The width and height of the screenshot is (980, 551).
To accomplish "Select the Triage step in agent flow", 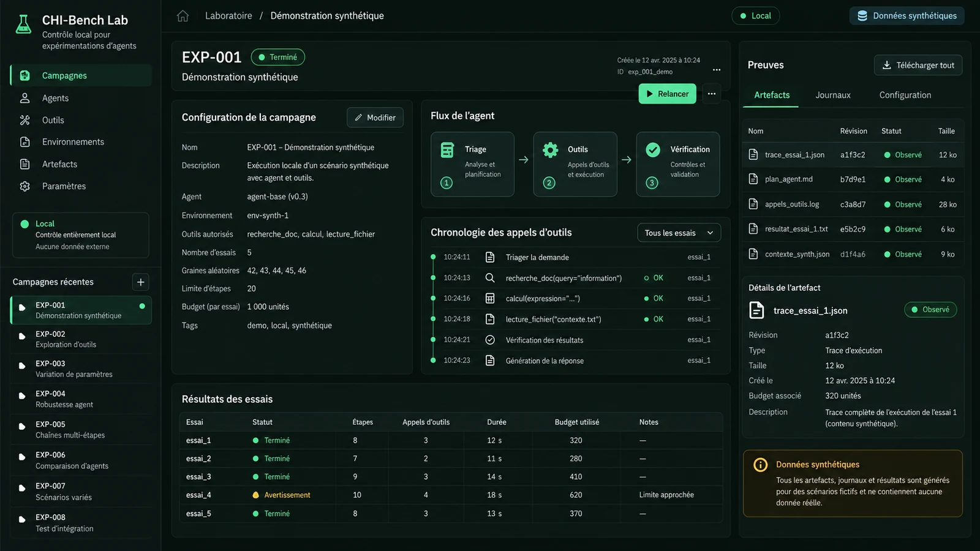I will 472,164.
